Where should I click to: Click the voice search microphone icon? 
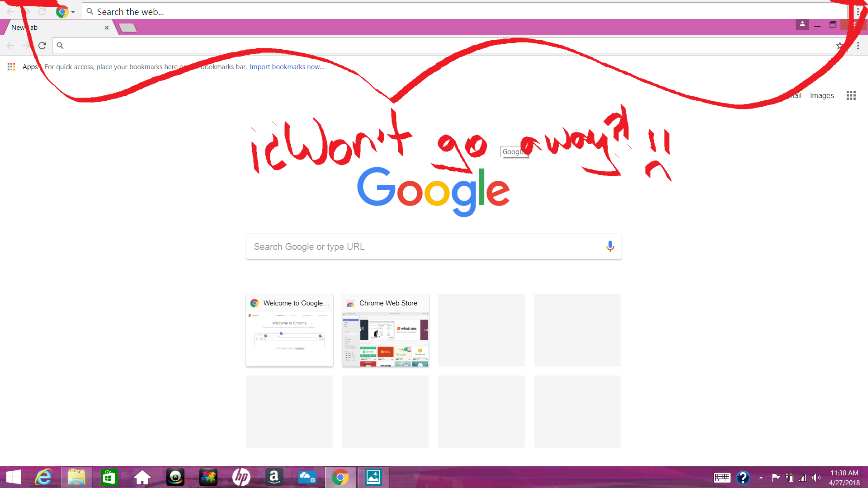point(610,246)
